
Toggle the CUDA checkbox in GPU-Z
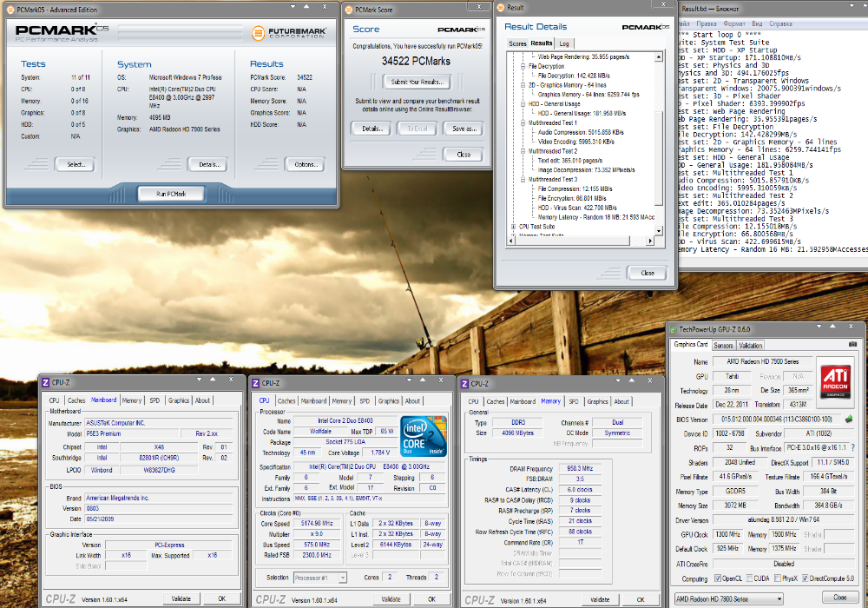coord(749,578)
